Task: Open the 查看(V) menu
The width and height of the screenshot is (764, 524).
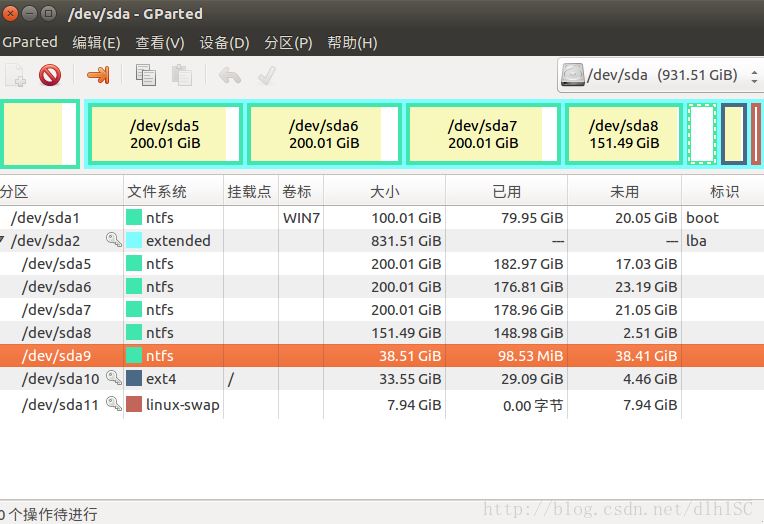Action: tap(160, 43)
